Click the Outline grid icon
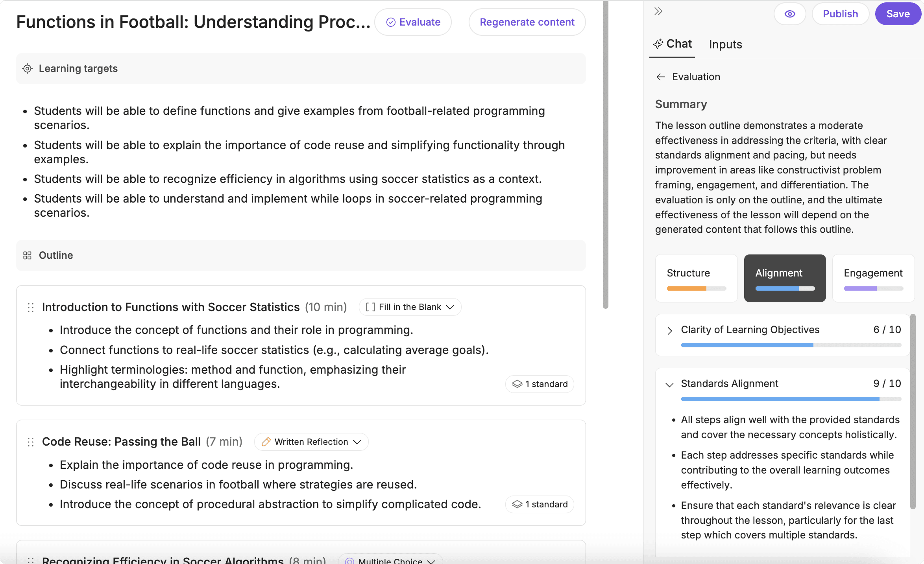The height and width of the screenshot is (564, 924). coord(27,256)
